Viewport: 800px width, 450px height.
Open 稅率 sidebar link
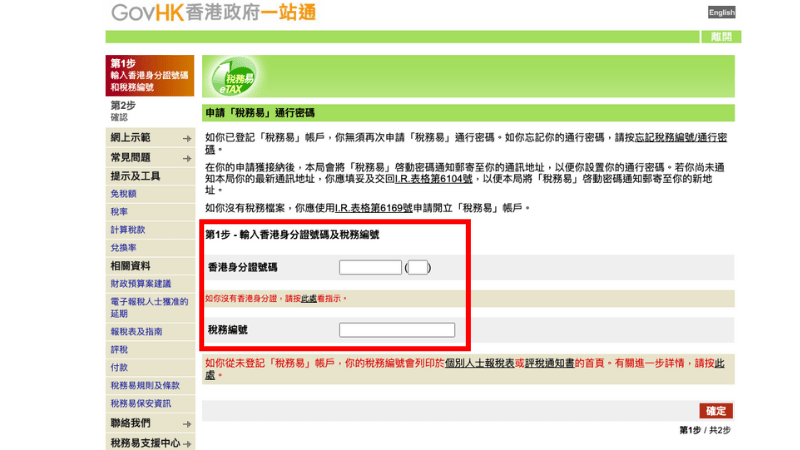119,212
